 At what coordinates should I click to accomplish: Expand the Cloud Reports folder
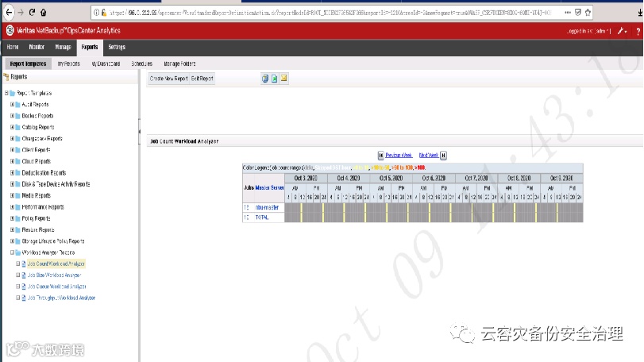13,161
